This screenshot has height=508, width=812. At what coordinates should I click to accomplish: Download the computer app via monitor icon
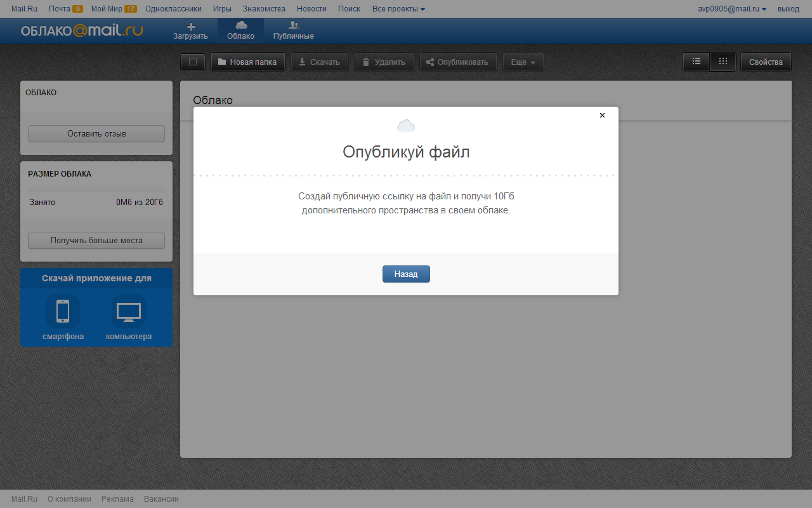coord(129,312)
